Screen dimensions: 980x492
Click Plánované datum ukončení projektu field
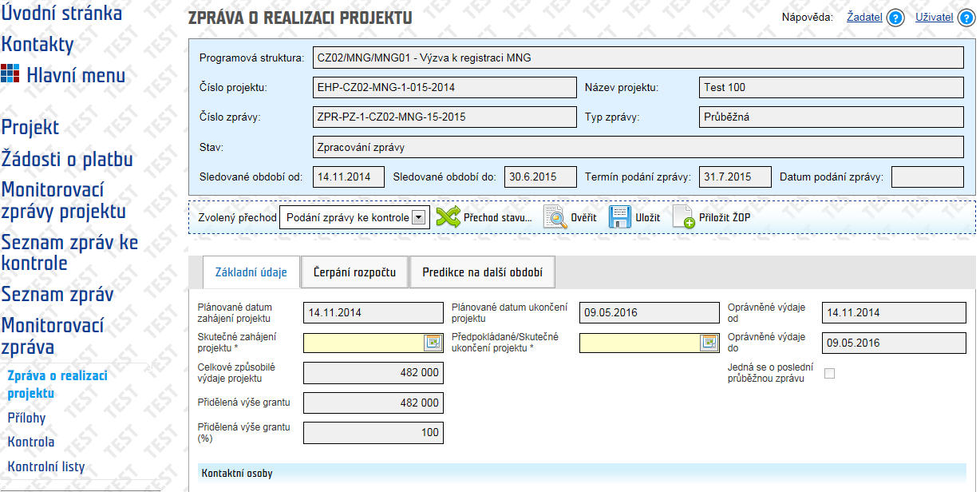[649, 313]
